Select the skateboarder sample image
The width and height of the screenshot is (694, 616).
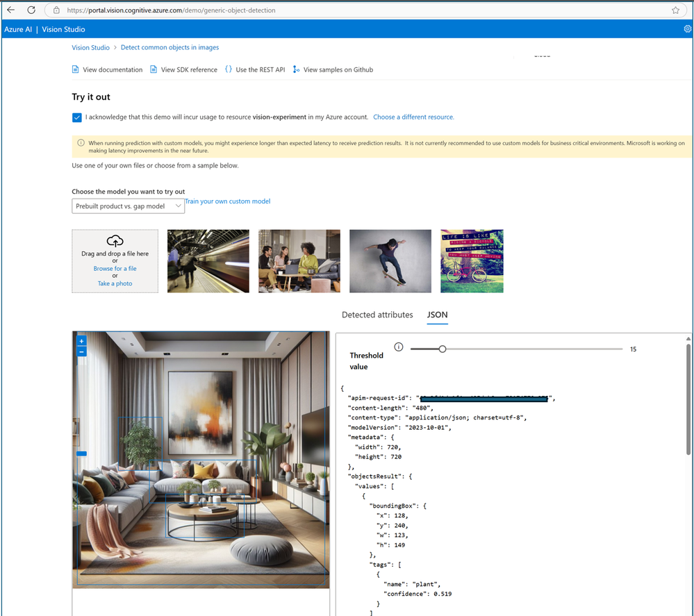click(x=390, y=261)
